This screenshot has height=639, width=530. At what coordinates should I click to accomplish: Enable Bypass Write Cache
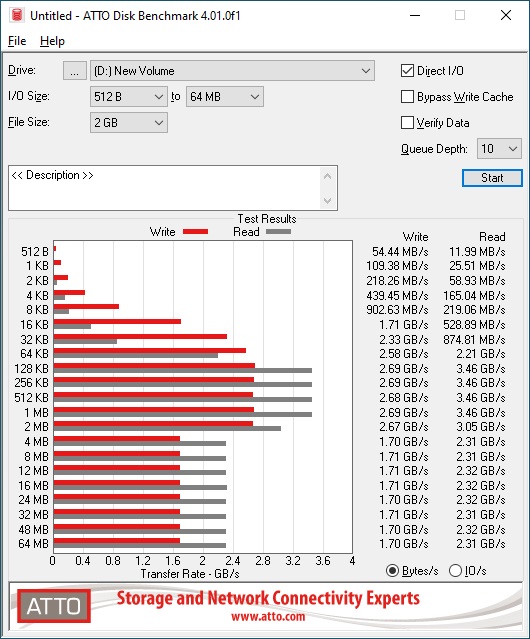point(407,97)
